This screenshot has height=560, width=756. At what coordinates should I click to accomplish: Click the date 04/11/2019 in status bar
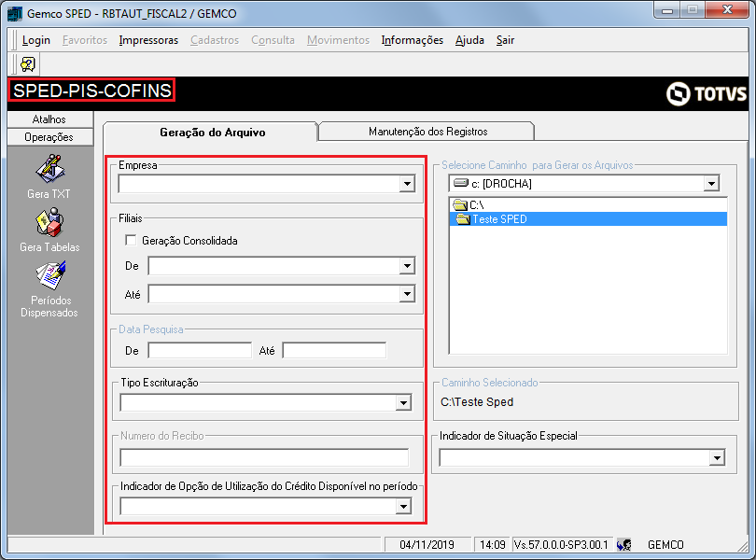click(x=427, y=544)
